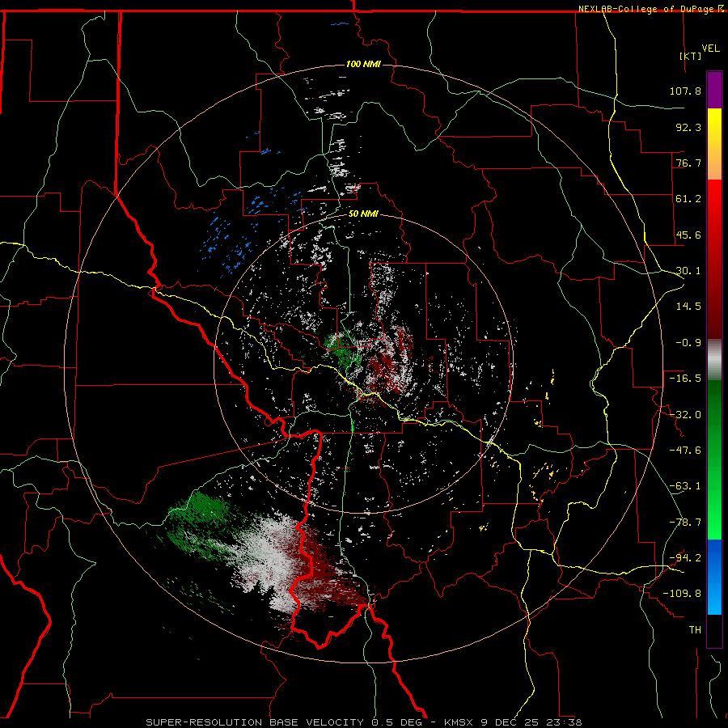Select the -16.5 legend value
This screenshot has height=728, width=728.
pyautogui.click(x=685, y=379)
